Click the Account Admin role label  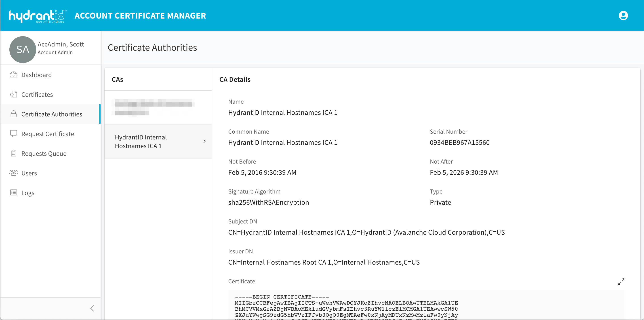[x=55, y=52]
